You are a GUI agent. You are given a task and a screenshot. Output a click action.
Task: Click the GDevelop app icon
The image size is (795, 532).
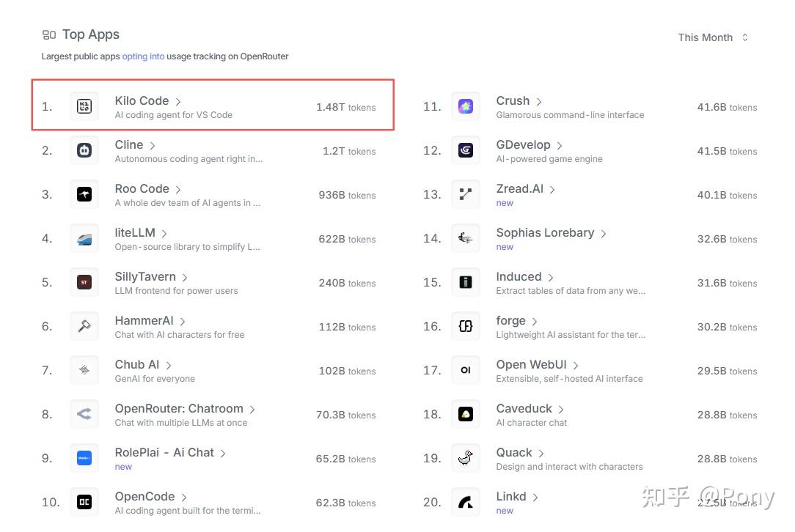point(466,150)
